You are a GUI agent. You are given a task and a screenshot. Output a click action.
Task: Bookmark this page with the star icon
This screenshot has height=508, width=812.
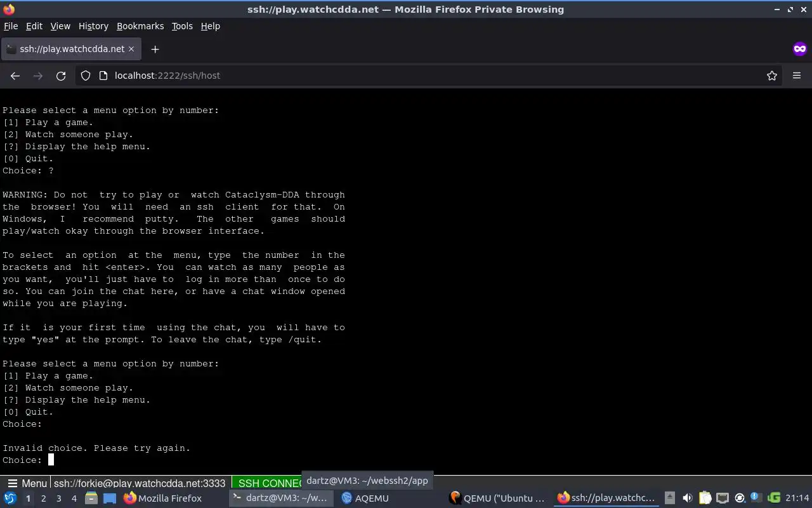click(772, 76)
